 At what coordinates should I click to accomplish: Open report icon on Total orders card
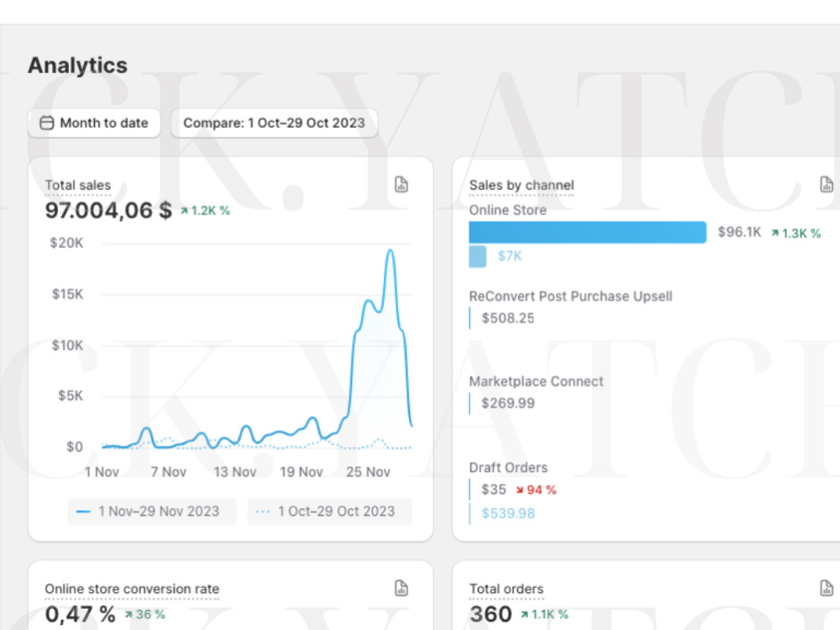(827, 588)
